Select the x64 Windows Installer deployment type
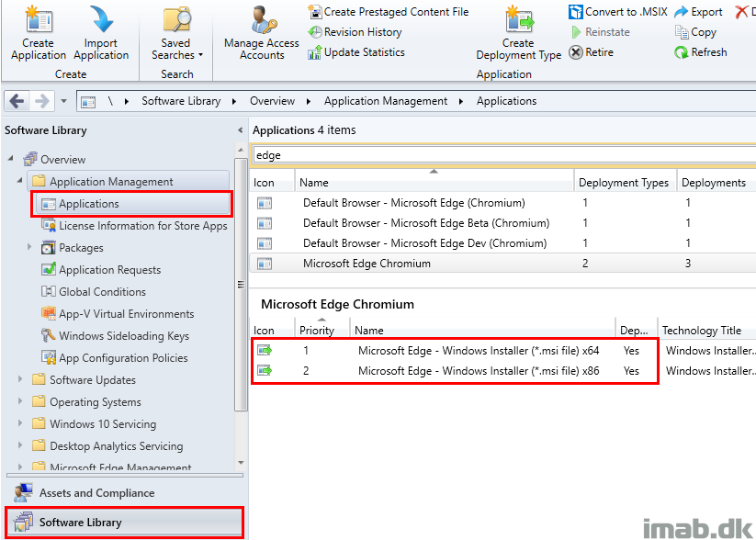The width and height of the screenshot is (756, 540). [502, 351]
